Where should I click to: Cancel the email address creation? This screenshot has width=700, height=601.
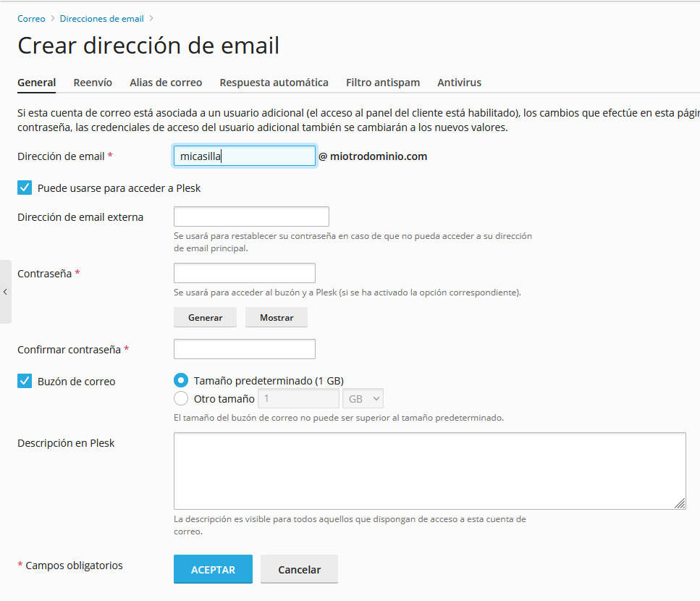[299, 569]
